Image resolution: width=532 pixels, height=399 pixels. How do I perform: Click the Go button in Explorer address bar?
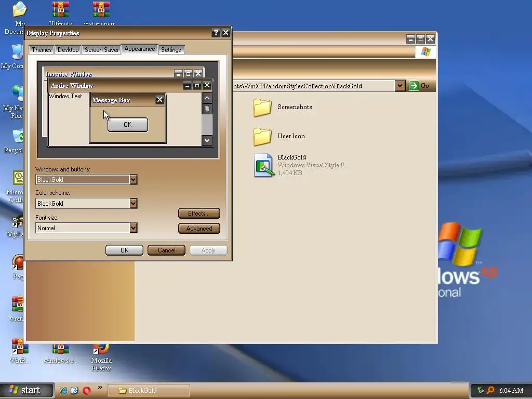tap(419, 86)
